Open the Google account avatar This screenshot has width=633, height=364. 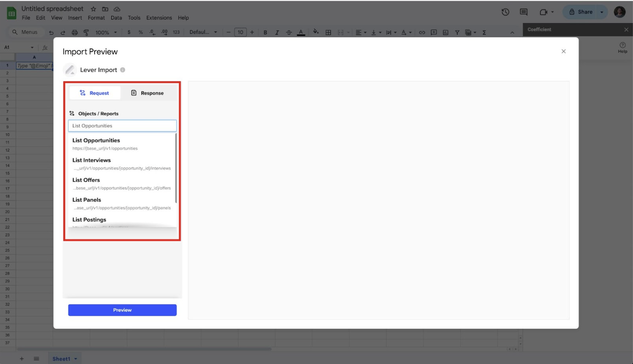tap(620, 12)
